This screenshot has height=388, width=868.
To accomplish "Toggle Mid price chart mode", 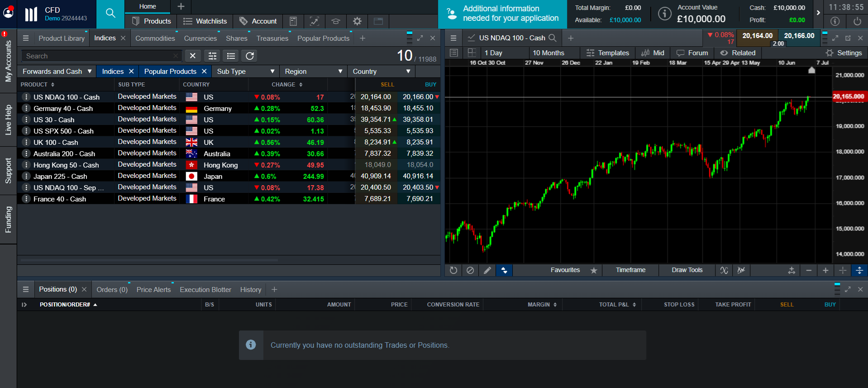I will coord(653,53).
